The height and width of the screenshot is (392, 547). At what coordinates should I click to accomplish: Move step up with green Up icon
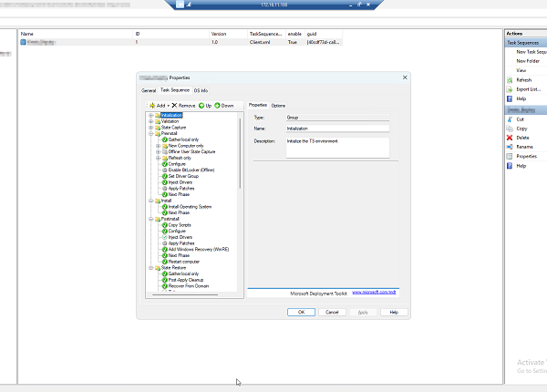(201, 106)
